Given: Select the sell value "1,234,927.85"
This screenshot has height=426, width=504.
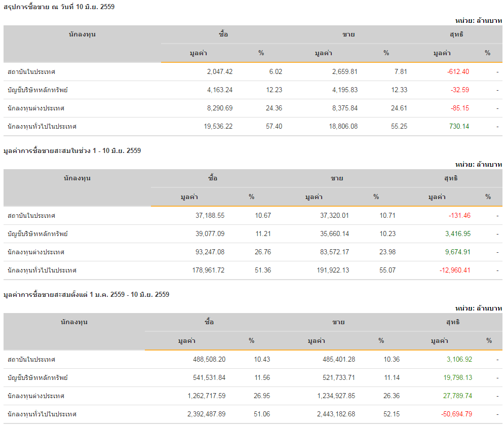Looking at the screenshot, I should 336,397.
